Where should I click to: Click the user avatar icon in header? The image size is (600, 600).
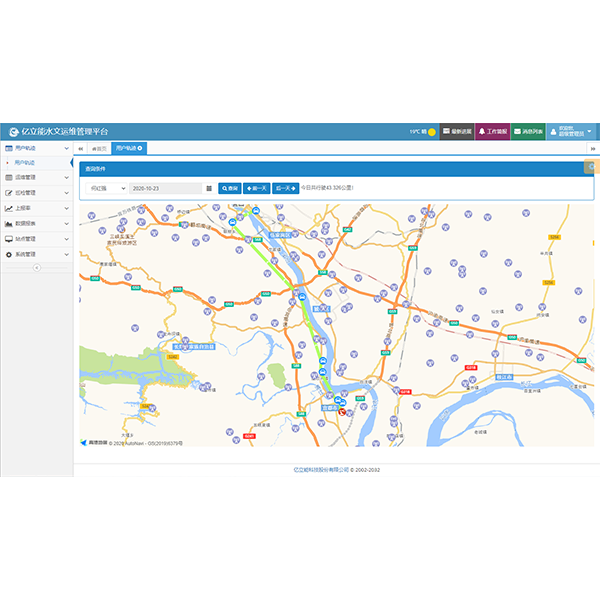553,132
